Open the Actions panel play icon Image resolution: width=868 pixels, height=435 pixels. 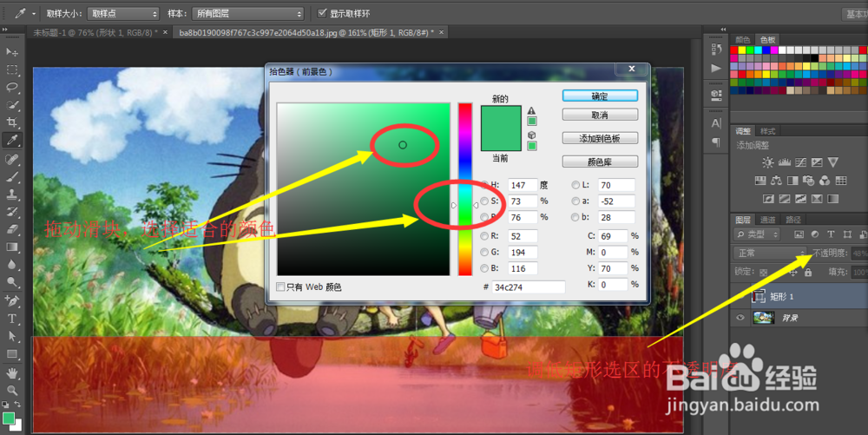point(716,68)
